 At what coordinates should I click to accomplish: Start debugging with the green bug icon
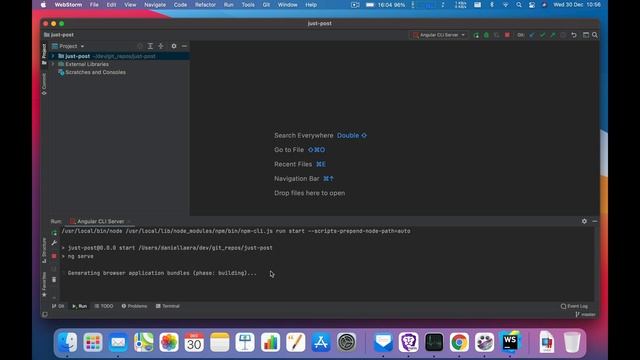pyautogui.click(x=486, y=35)
